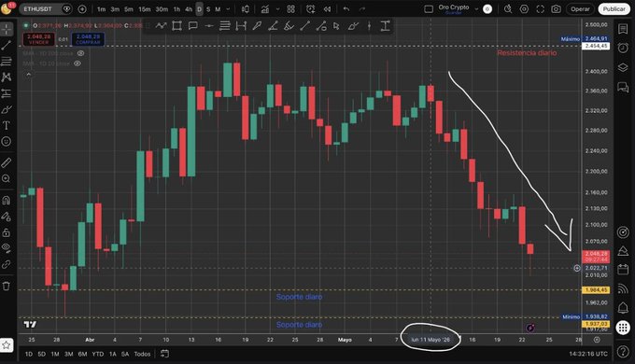The height and width of the screenshot is (364, 635).
Task: Open the economic calendar icon
Action: [623, 269]
